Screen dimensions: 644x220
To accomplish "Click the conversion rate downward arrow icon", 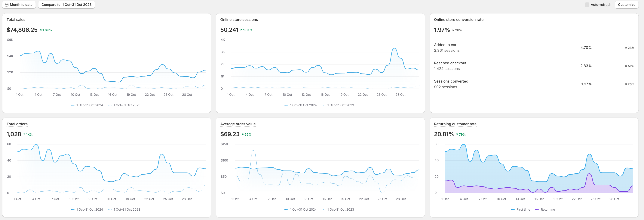I will (x=453, y=30).
